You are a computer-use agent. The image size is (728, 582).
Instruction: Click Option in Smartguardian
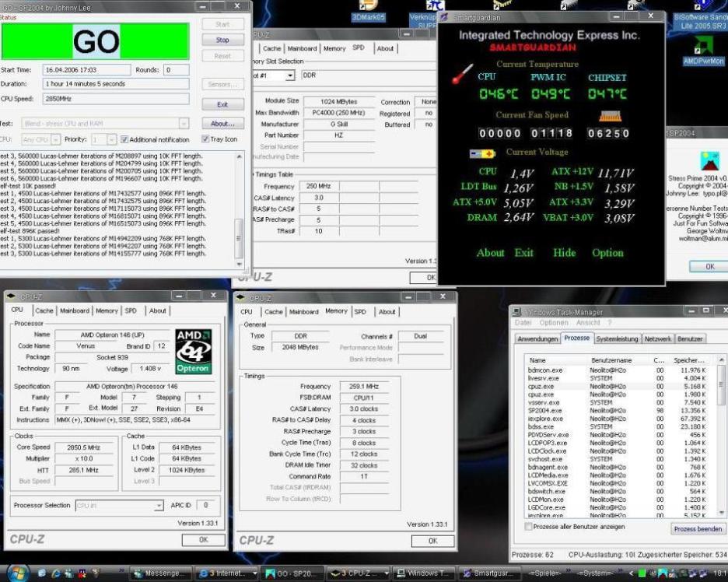pos(607,253)
